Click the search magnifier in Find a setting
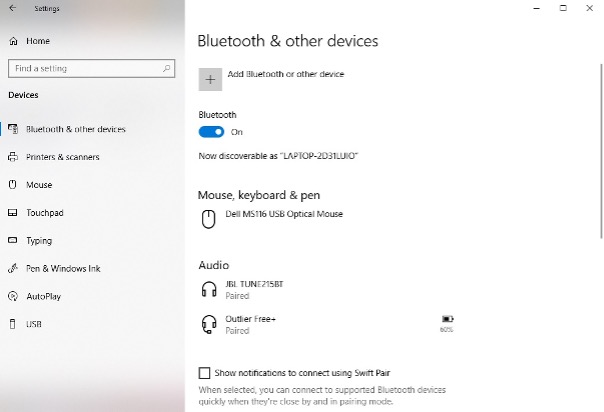Viewport: 604px width, 412px height. pos(164,68)
